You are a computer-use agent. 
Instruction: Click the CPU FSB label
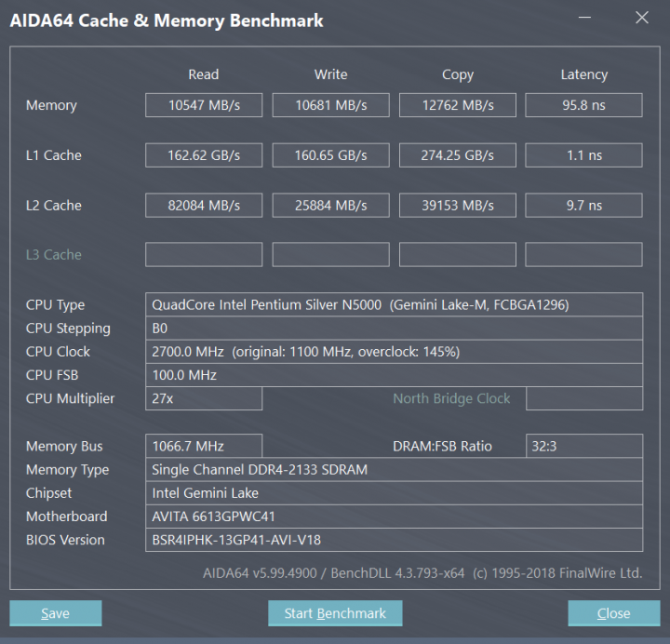(x=52, y=375)
